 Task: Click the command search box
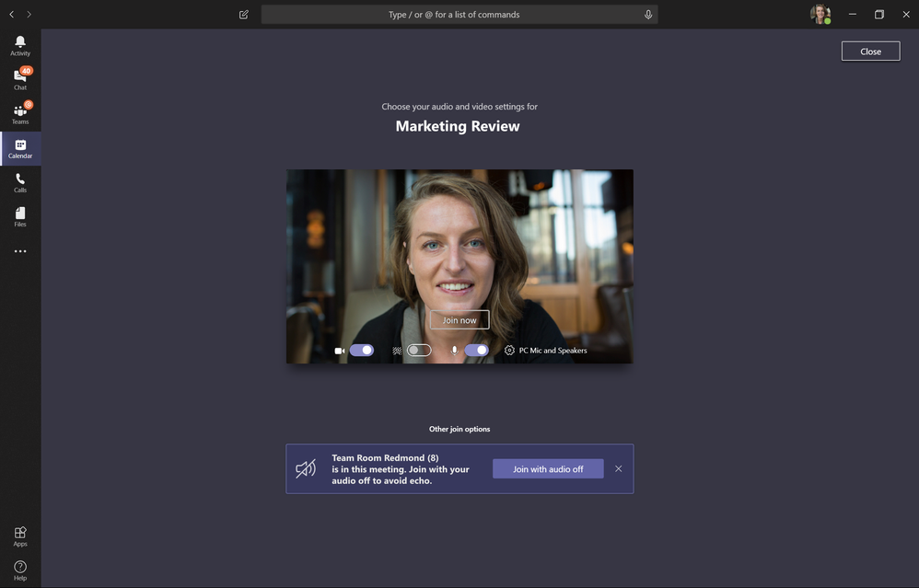pos(459,15)
